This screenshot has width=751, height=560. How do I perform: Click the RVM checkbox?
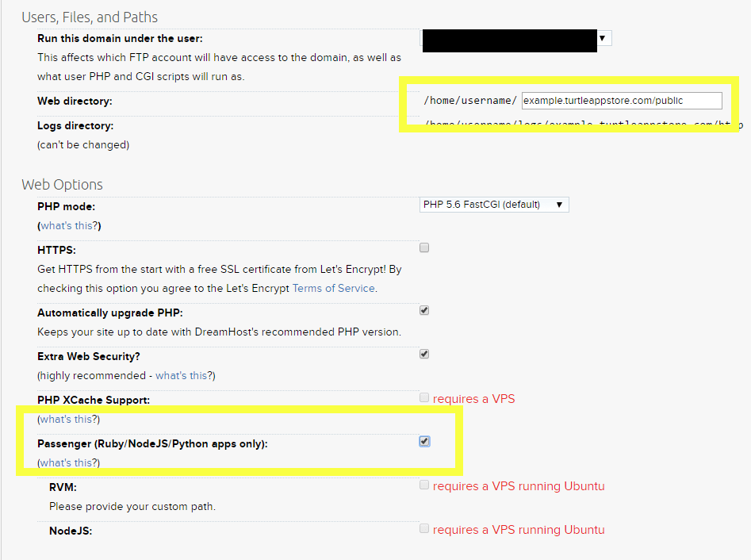pyautogui.click(x=423, y=485)
